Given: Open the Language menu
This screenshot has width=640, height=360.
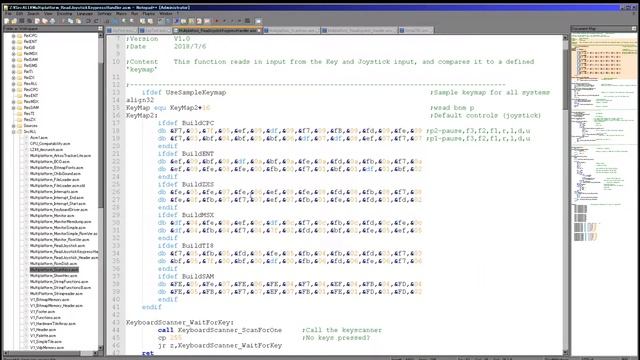Looking at the screenshot, I should pos(84,13).
